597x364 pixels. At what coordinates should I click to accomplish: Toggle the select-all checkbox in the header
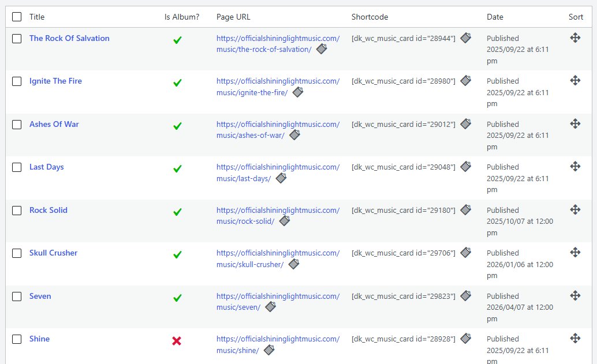(17, 17)
